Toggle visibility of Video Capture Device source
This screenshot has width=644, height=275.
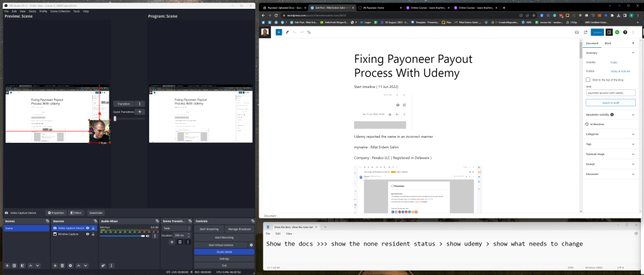[87, 228]
